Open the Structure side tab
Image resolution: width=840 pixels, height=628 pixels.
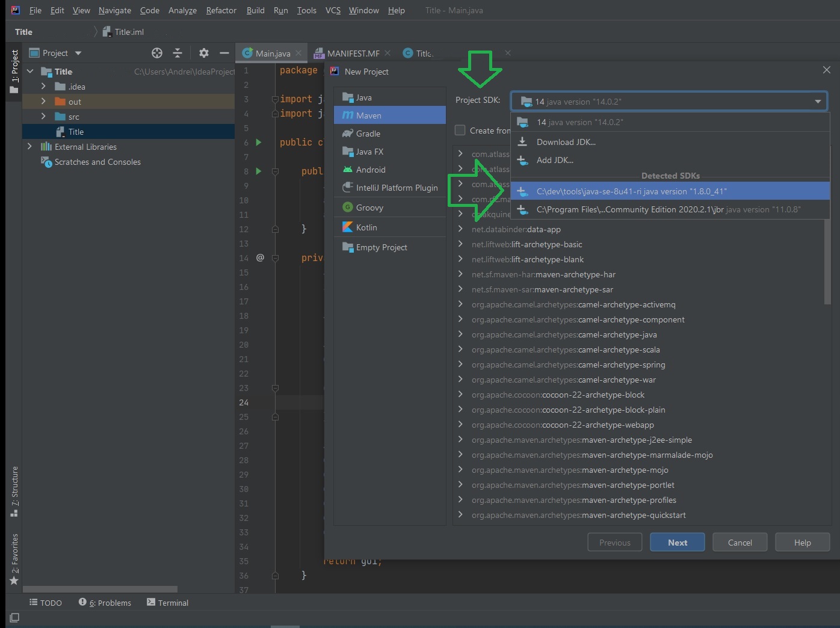(14, 491)
